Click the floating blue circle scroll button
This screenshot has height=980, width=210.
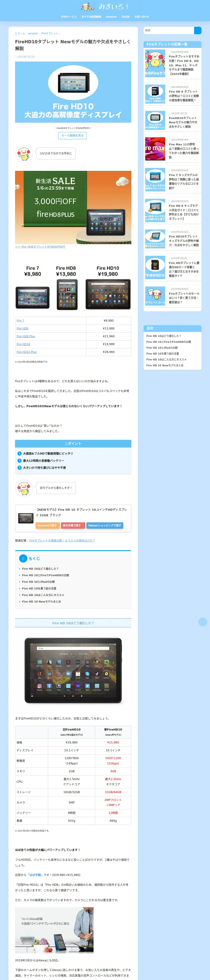click(203, 622)
